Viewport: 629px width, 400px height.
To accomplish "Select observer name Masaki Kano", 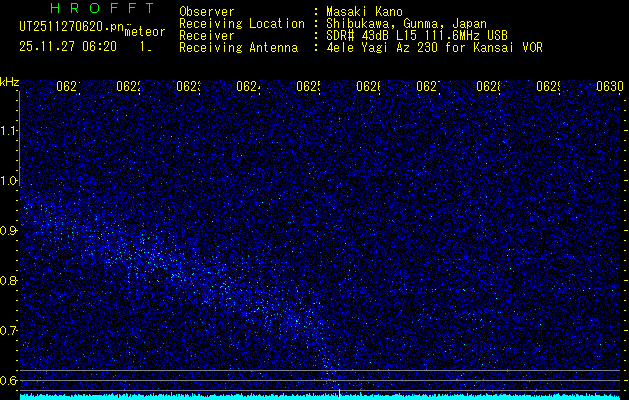I will pos(364,12).
